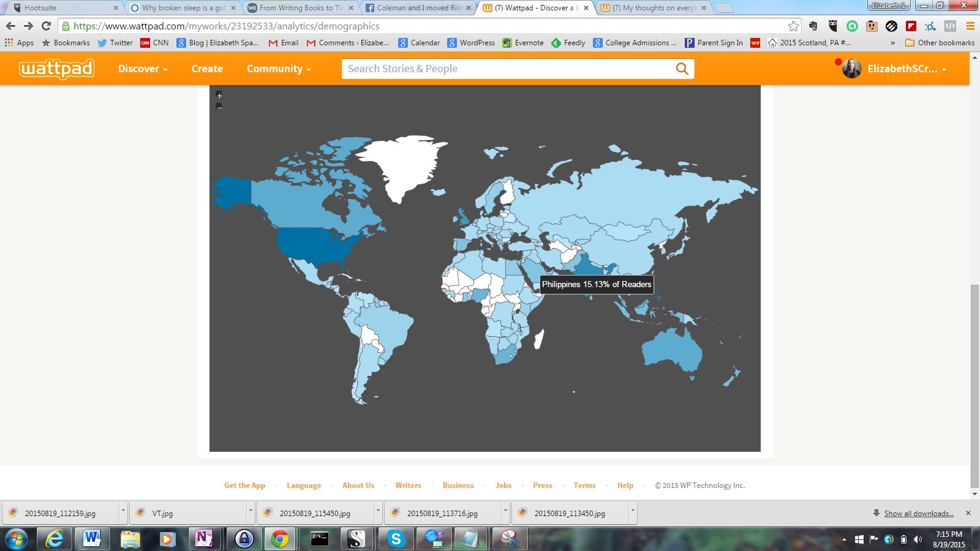Open the dropdown arrow next to VT.jpg download
This screenshot has width=980, height=551.
coord(250,513)
